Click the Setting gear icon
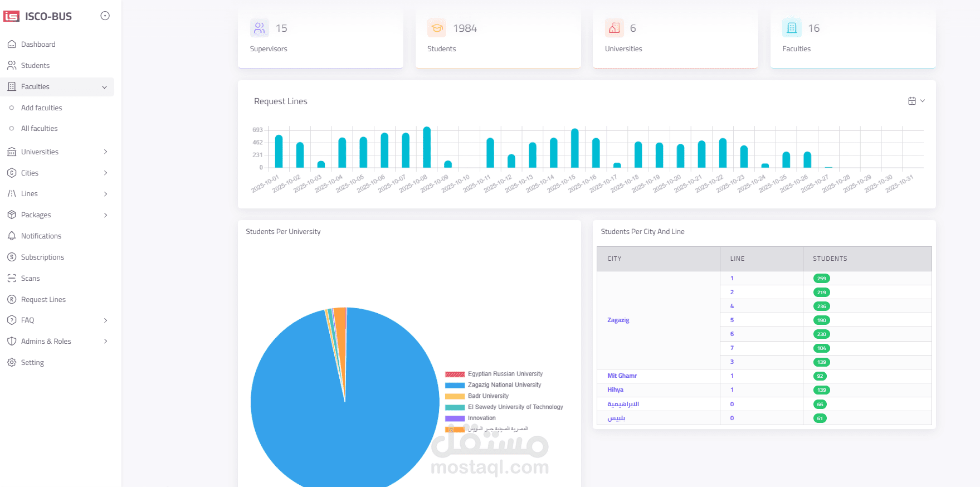The height and width of the screenshot is (487, 980). pos(12,363)
